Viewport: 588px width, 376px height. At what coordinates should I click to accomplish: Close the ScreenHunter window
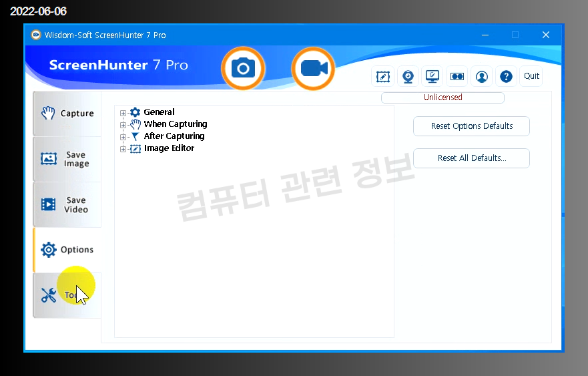(546, 35)
